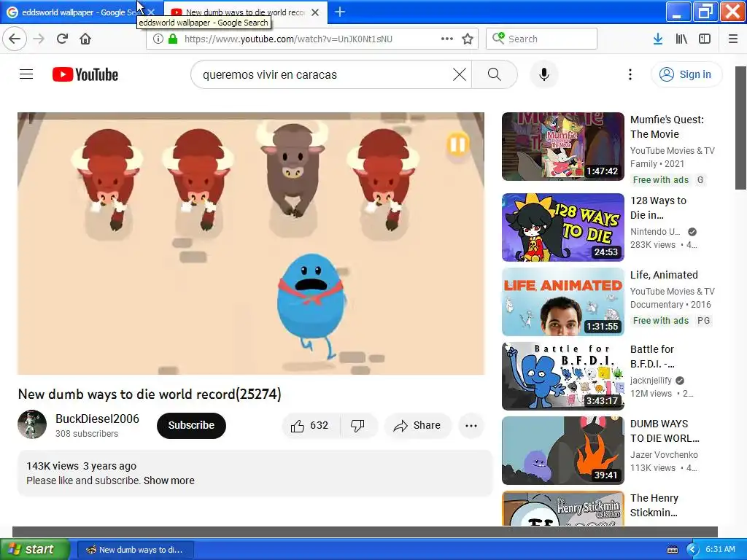
Task: Open the BuckDiesel2006 channel name link
Action: (97, 419)
